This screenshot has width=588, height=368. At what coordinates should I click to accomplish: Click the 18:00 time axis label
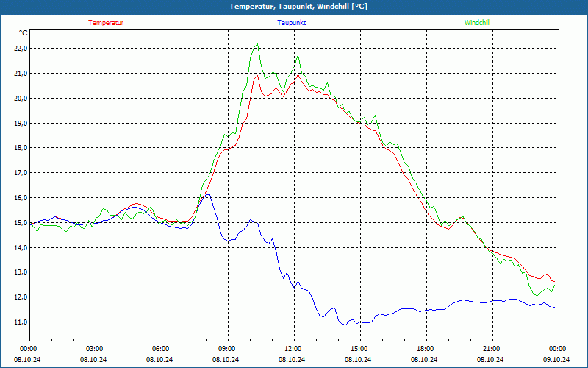tap(425, 348)
